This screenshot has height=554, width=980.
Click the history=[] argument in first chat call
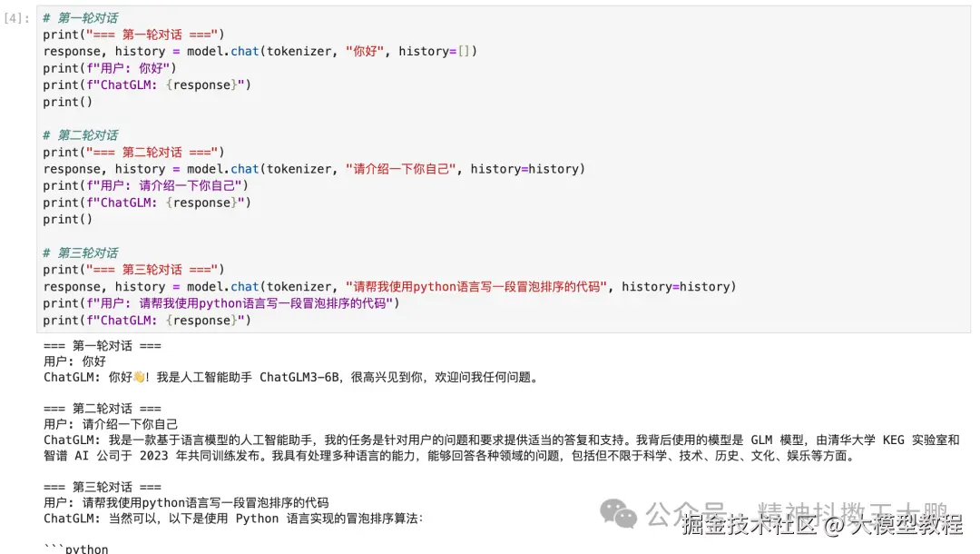(x=437, y=51)
